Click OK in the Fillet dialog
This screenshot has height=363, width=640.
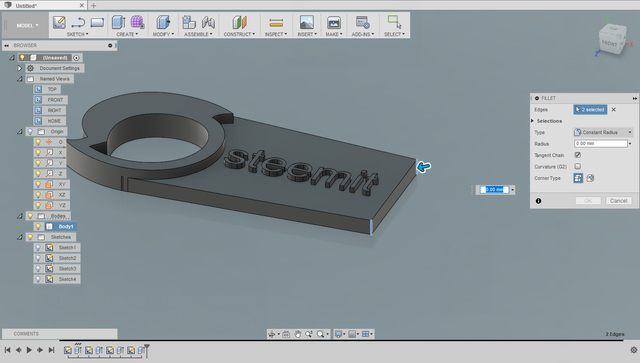(588, 201)
